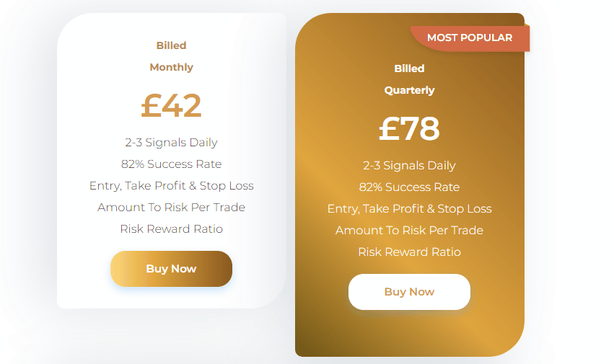Click Amount To Risk Per Trade in Monthly card
The height and width of the screenshot is (364, 614).
coord(171,207)
